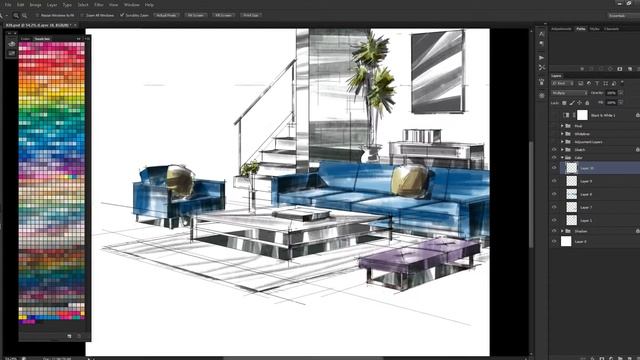Switch to the Adjustments tab

click(562, 29)
